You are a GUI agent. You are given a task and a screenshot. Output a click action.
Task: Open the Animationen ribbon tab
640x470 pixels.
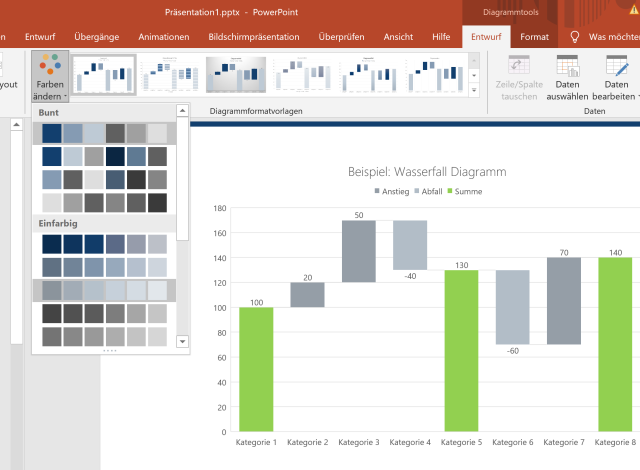pyautogui.click(x=163, y=37)
